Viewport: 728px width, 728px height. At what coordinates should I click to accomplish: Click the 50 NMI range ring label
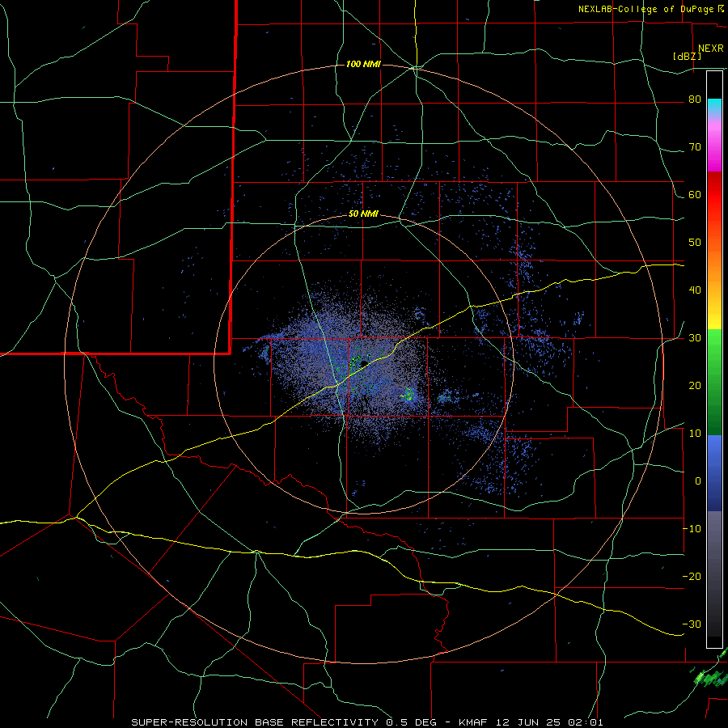pyautogui.click(x=363, y=214)
